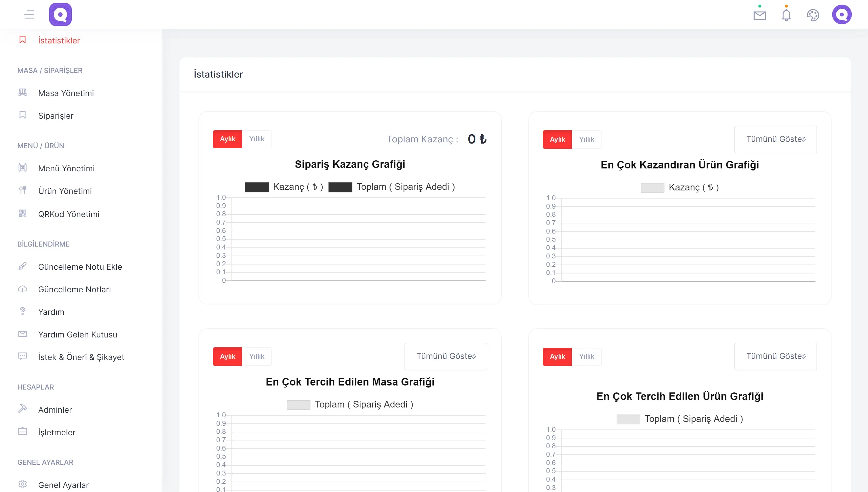
Task: Toggle the hamburger sidebar menu icon
Action: 29,14
